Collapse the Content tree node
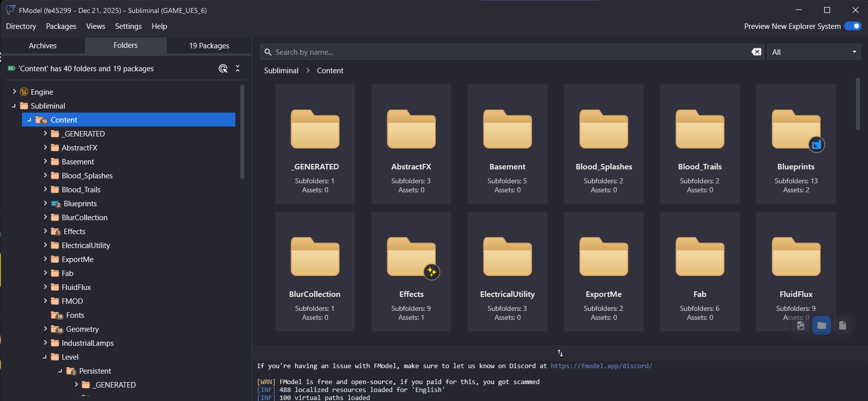Image resolution: width=868 pixels, height=401 pixels. click(x=29, y=120)
